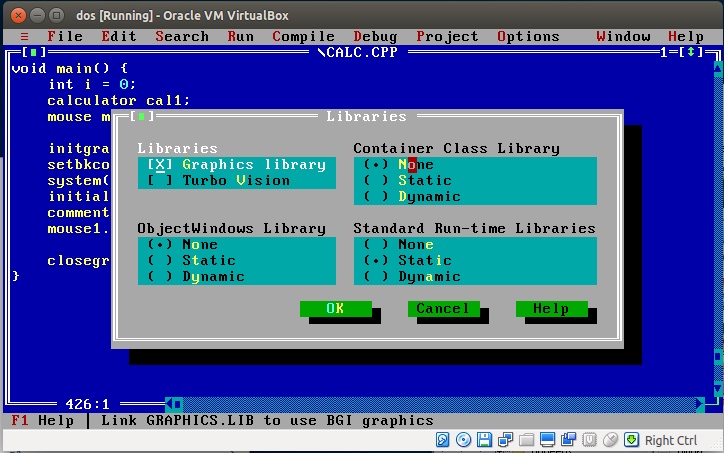Click the VirtualBox CPU virtualization chip icon
The image size is (724, 453).
coord(589,439)
